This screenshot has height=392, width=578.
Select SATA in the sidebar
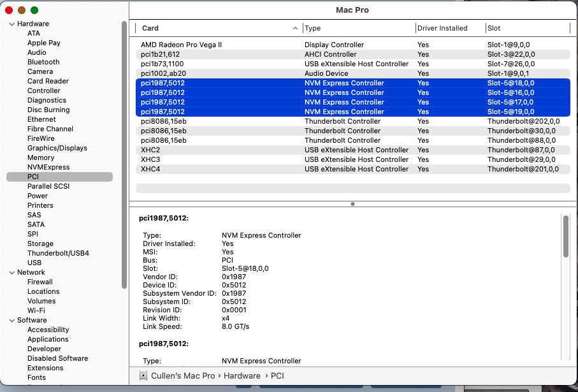tap(36, 225)
